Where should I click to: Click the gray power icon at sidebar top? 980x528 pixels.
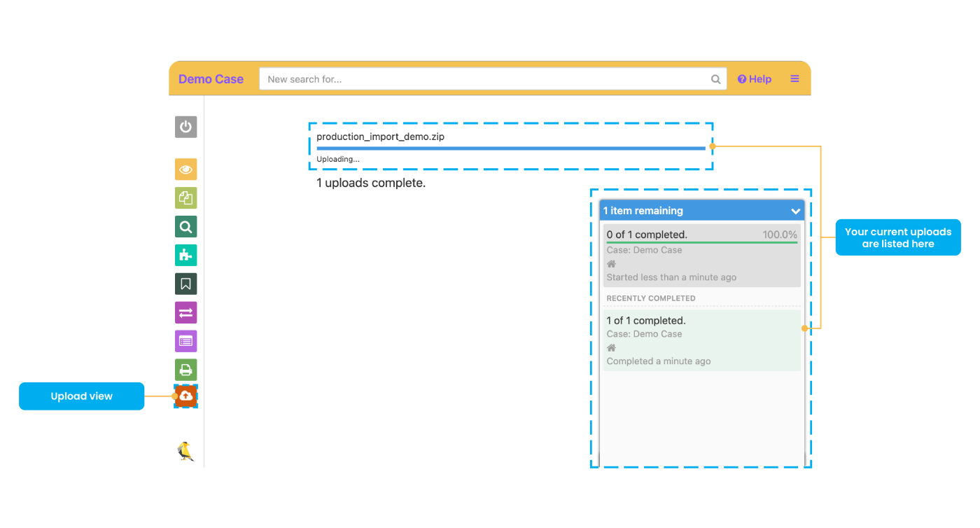(x=185, y=127)
